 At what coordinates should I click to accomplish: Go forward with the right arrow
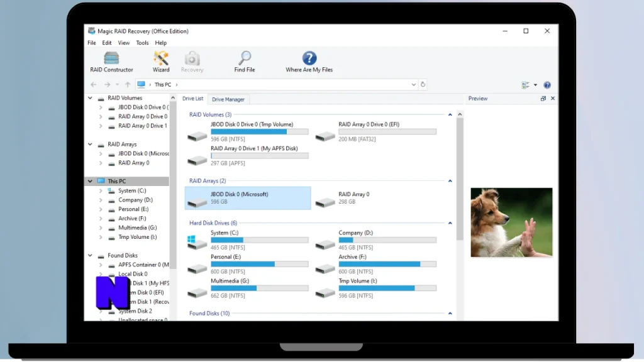pos(107,85)
